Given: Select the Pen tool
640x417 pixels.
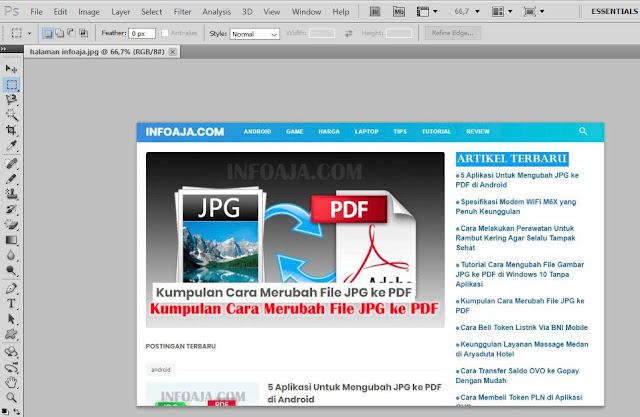Looking at the screenshot, I should tap(11, 288).
